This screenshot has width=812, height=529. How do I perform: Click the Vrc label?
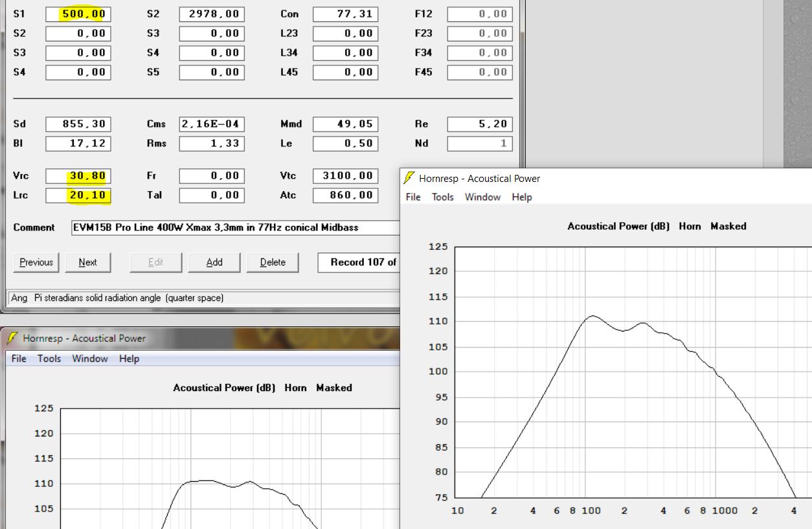click(21, 176)
